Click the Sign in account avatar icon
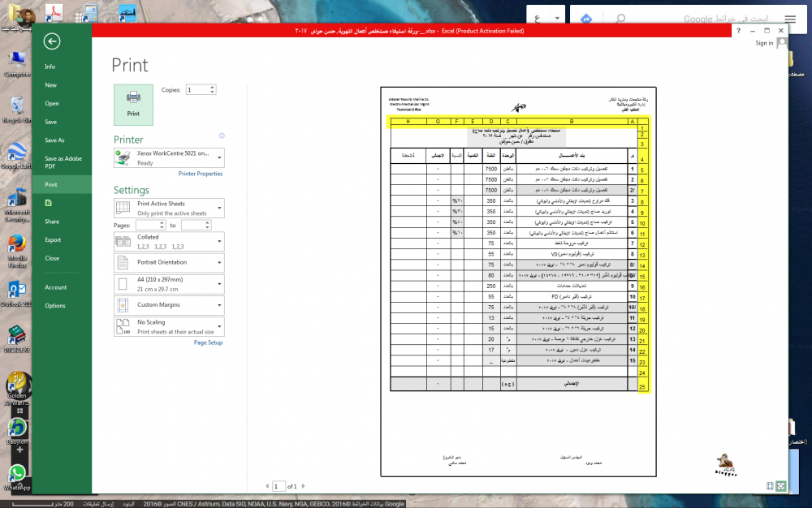Screen dimensions: 812x508 click(x=782, y=43)
